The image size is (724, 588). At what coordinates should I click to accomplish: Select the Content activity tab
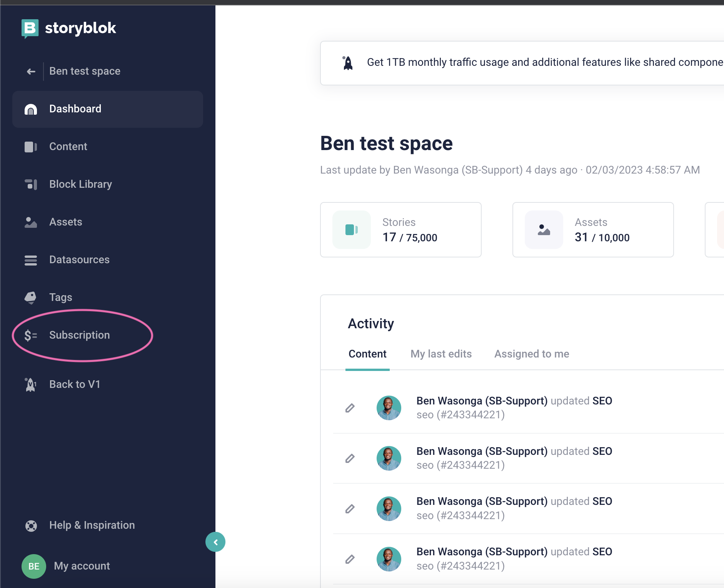pyautogui.click(x=367, y=354)
